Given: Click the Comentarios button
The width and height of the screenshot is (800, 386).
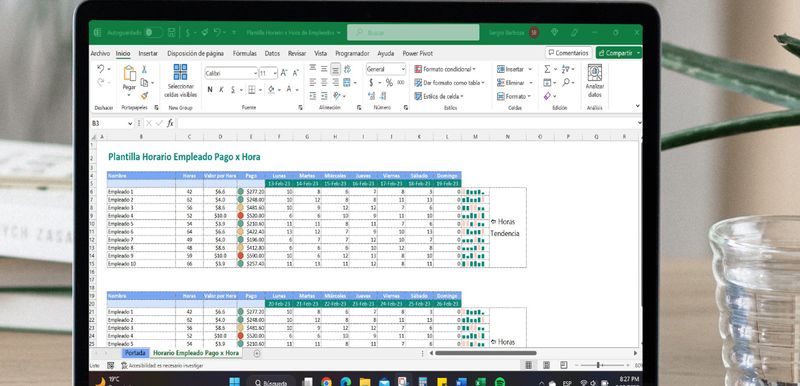Looking at the screenshot, I should point(568,53).
